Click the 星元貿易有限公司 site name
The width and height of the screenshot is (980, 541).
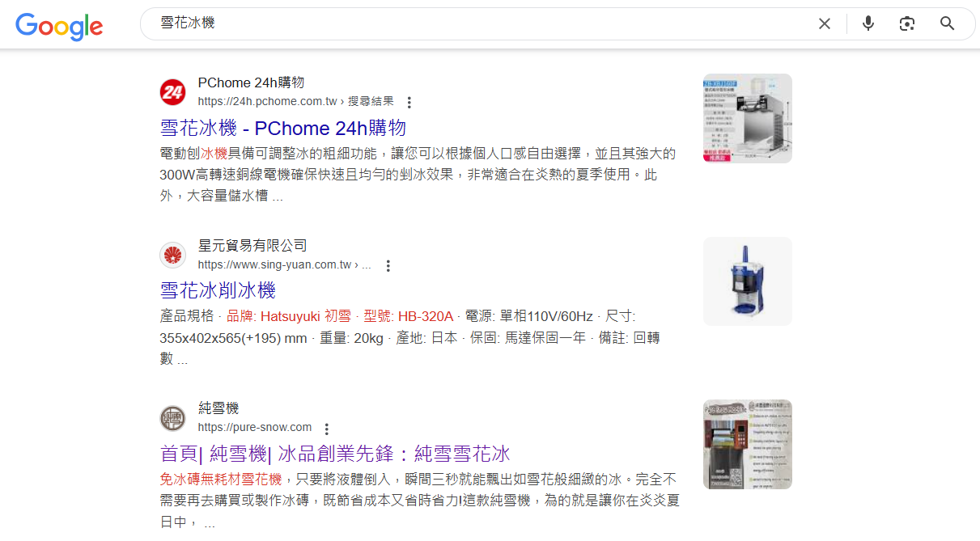point(252,246)
